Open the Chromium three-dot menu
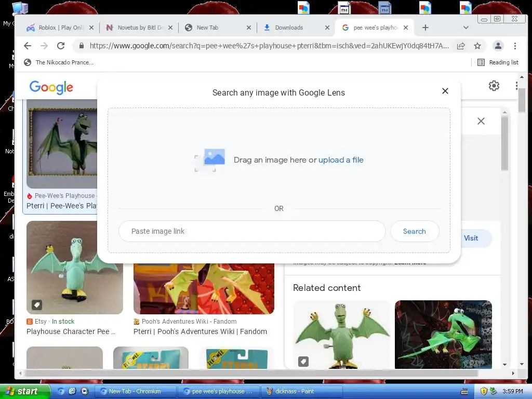Screen dimensions: 532x399 (x=515, y=46)
